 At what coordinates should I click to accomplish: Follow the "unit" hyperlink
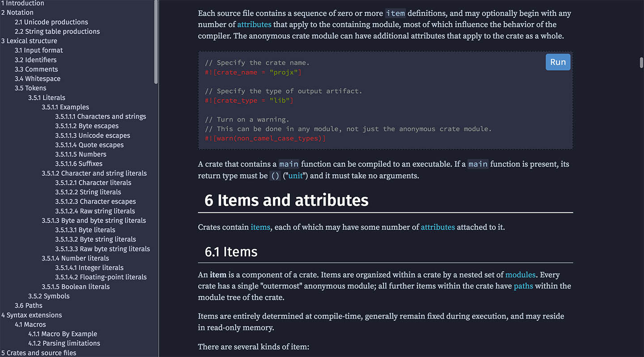point(295,175)
